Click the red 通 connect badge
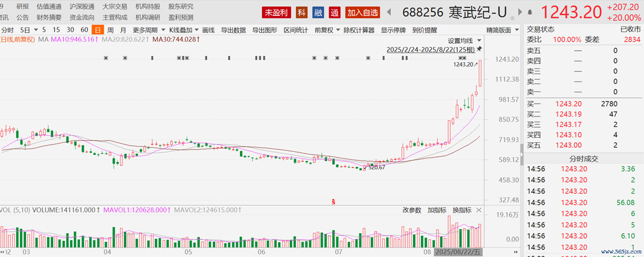Viewport: 644px width, 257px height. (x=334, y=13)
